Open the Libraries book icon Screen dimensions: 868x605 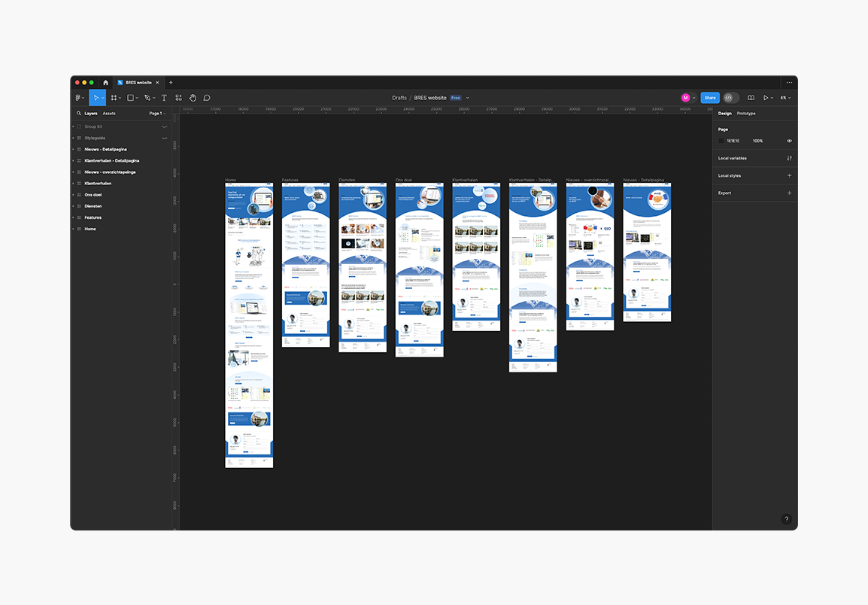751,98
